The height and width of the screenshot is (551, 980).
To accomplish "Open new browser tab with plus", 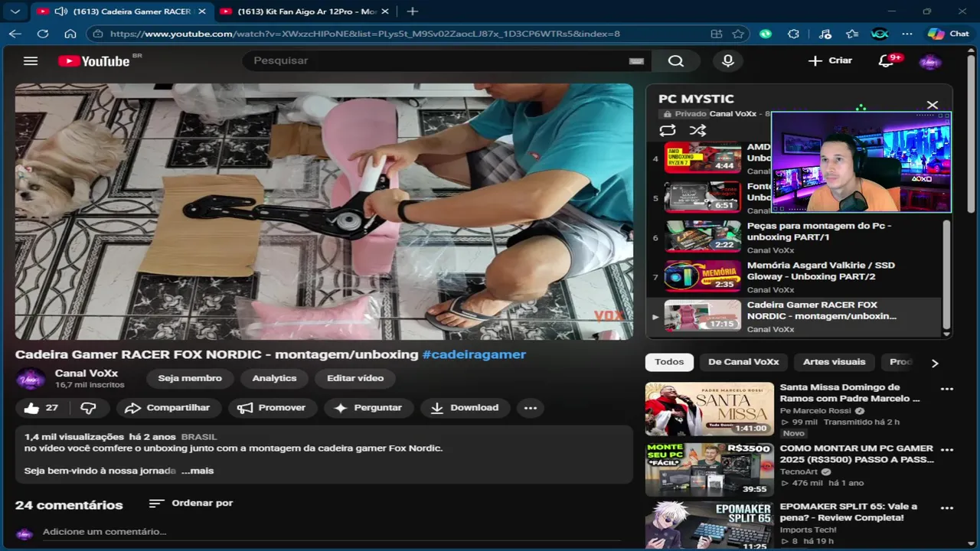I will tap(413, 11).
